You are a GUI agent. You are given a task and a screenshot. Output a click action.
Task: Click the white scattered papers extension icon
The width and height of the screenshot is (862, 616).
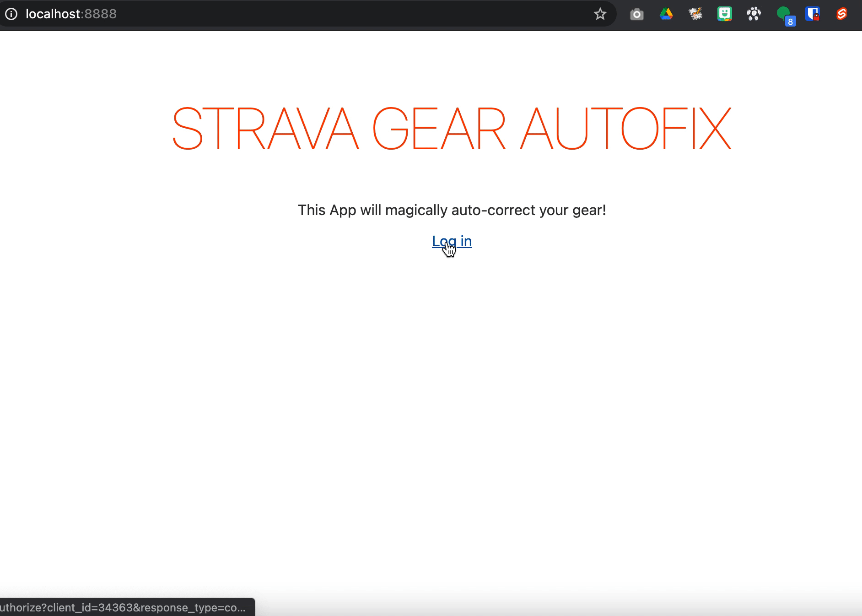tap(754, 14)
